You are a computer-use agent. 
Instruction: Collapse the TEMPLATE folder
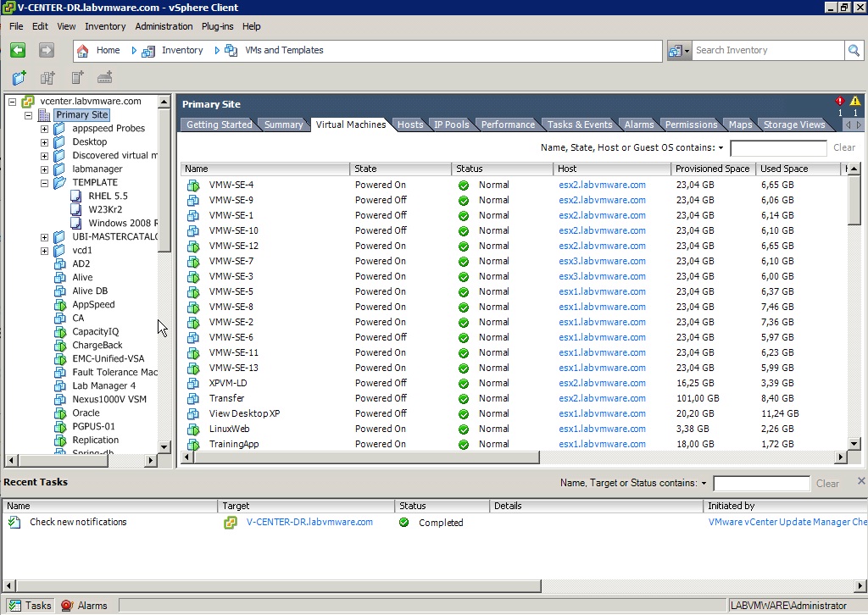click(x=44, y=183)
